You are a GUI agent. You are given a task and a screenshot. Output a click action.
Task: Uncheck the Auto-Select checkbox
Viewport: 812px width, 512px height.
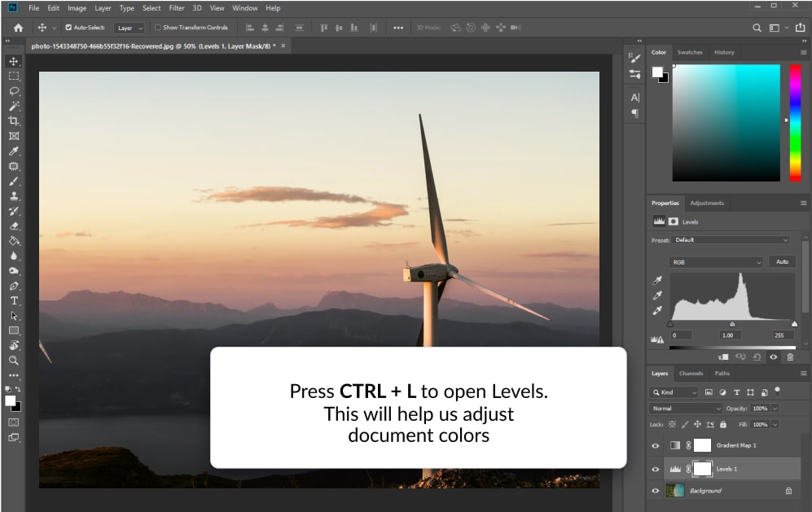pos(68,28)
